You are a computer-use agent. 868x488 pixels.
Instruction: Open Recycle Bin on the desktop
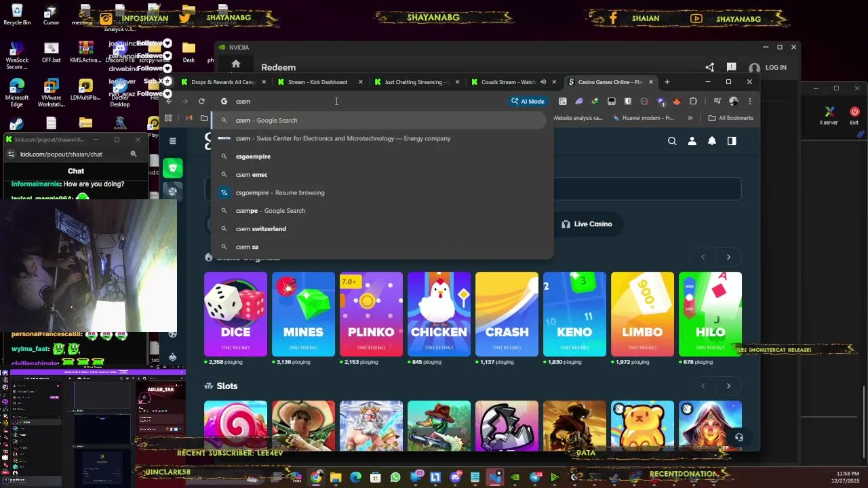pyautogui.click(x=17, y=14)
